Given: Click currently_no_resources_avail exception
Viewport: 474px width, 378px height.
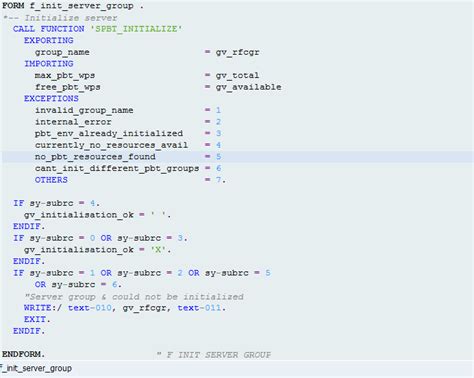Looking at the screenshot, I should (x=112, y=145).
